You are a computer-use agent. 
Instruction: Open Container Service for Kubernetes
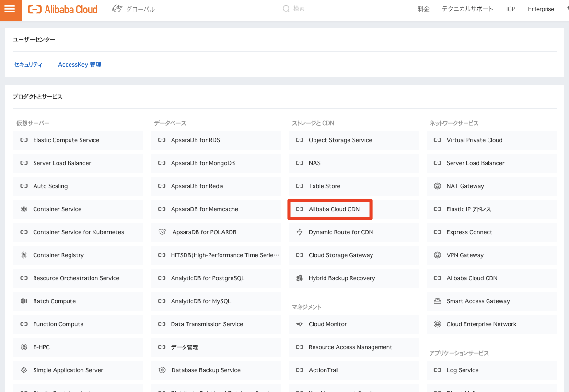pyautogui.click(x=78, y=232)
